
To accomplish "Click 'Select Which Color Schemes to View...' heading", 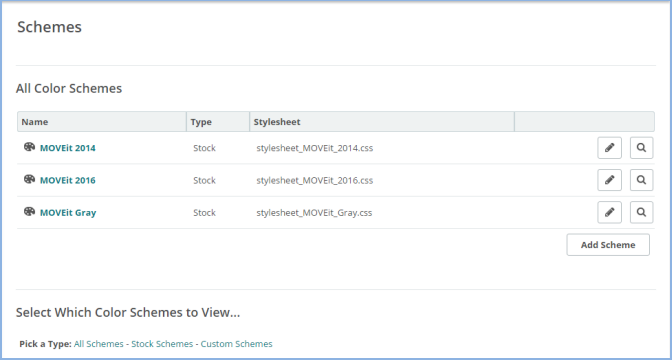I will (128, 312).
